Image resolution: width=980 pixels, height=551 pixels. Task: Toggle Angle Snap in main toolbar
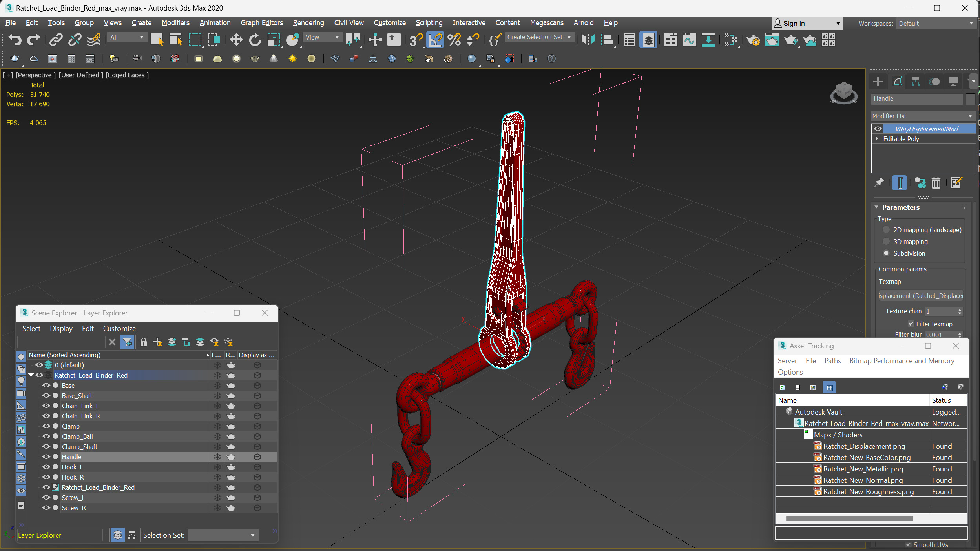[x=435, y=40]
